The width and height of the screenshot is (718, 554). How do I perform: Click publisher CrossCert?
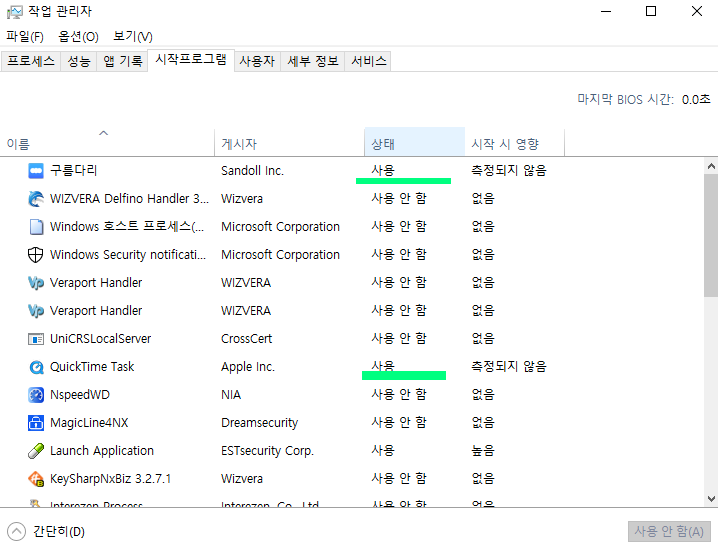coord(246,339)
